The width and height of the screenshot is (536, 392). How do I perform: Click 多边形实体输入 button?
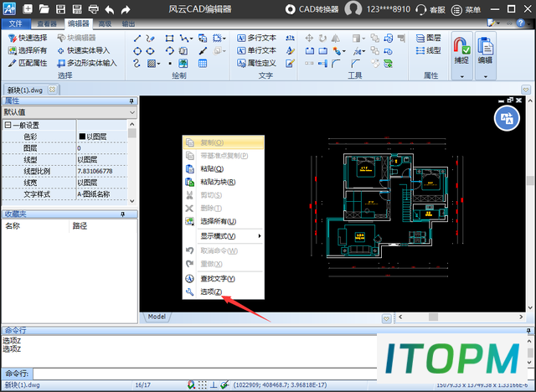[87, 63]
